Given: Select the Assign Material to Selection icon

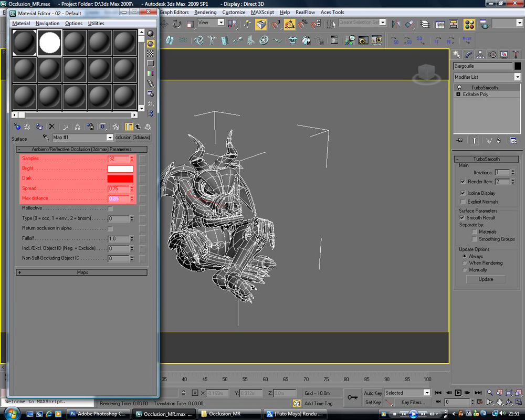Looking at the screenshot, I should (38, 127).
